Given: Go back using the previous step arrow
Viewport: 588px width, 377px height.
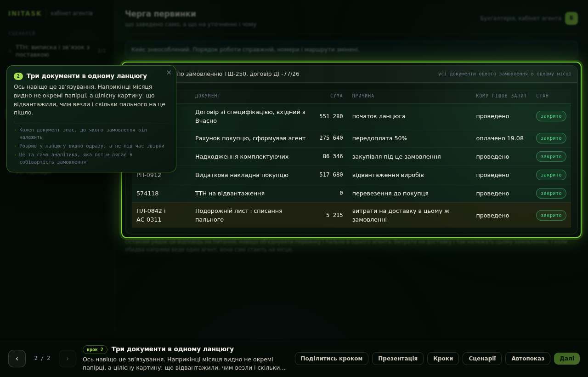Looking at the screenshot, I should pos(17,359).
